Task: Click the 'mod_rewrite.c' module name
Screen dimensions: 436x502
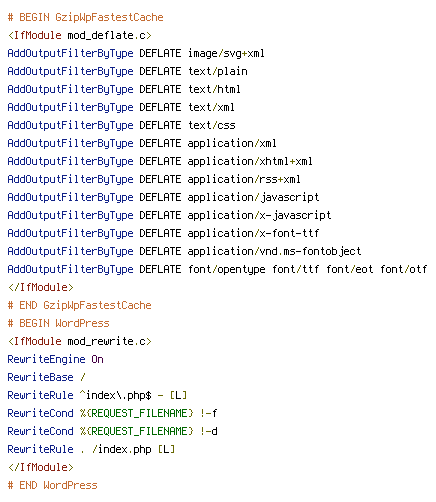Action: [x=107, y=341]
